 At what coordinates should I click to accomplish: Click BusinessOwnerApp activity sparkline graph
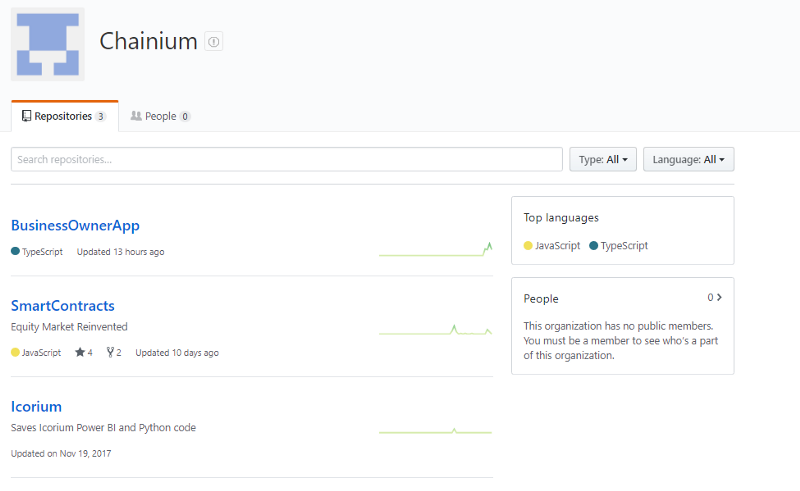click(436, 250)
